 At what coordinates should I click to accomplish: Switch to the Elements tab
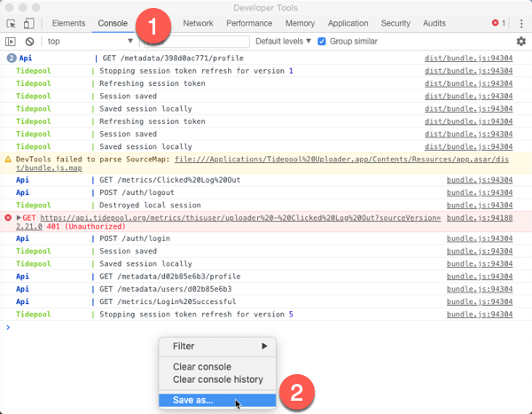point(68,23)
